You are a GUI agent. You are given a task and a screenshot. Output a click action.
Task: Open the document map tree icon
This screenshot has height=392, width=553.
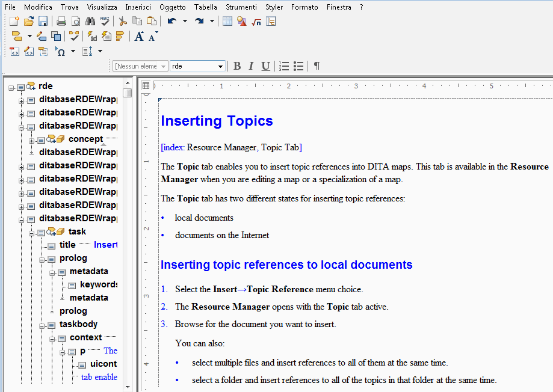[271, 22]
